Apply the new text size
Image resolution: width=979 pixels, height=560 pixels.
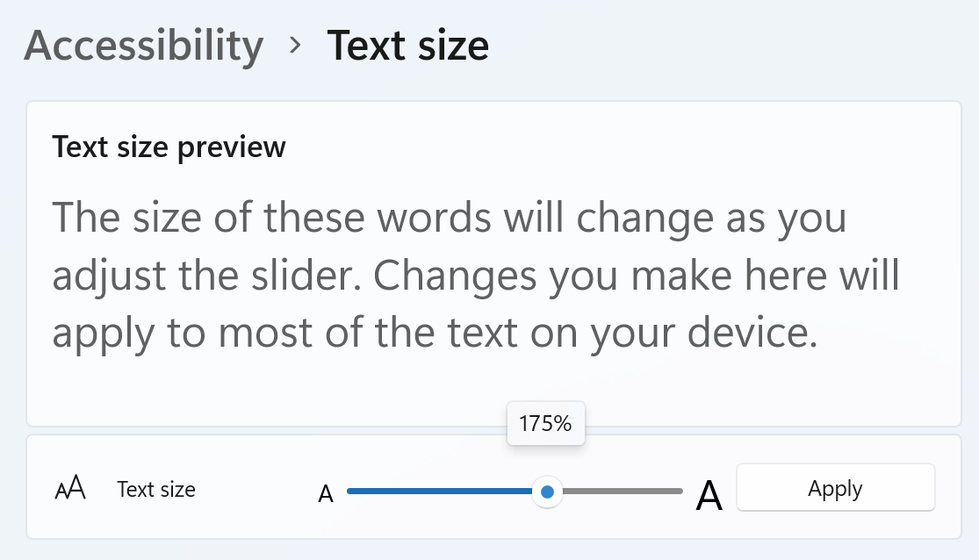coord(835,487)
